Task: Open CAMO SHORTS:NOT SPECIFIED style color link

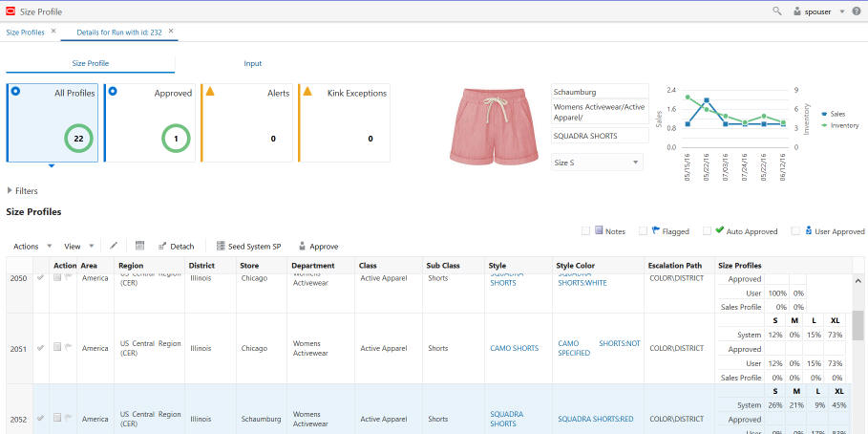Action: point(599,348)
